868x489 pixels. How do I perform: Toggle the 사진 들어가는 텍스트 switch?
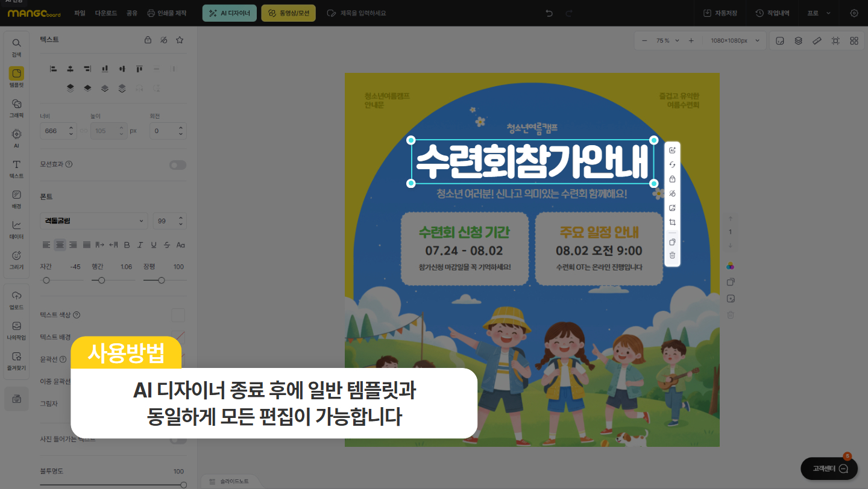[x=177, y=440]
